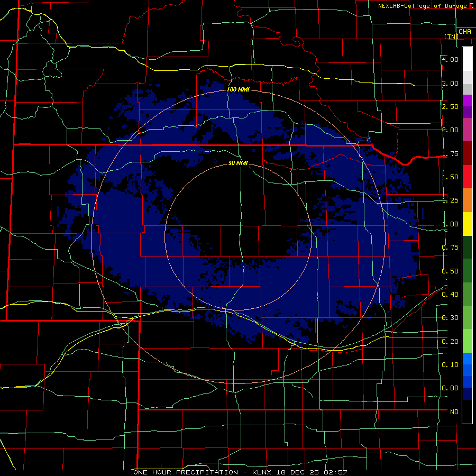
Task: Click the 'ONE HOUR PRECIPITATION' title text
Action: [x=186, y=472]
